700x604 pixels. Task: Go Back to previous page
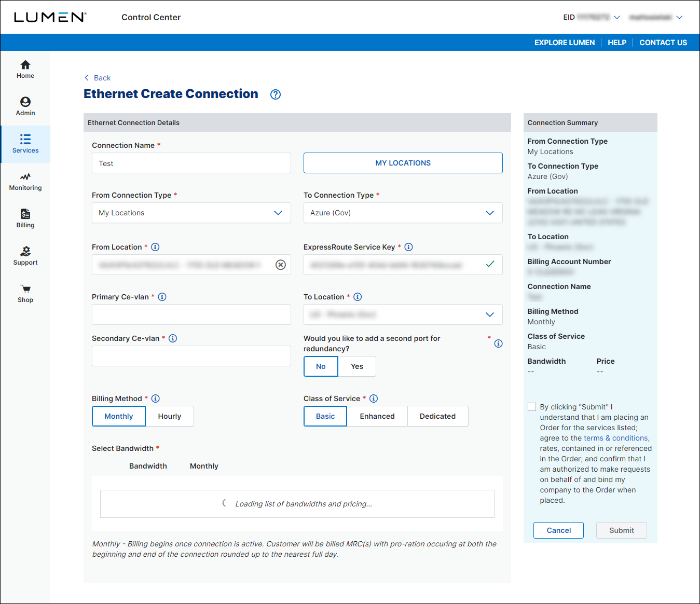pos(102,78)
